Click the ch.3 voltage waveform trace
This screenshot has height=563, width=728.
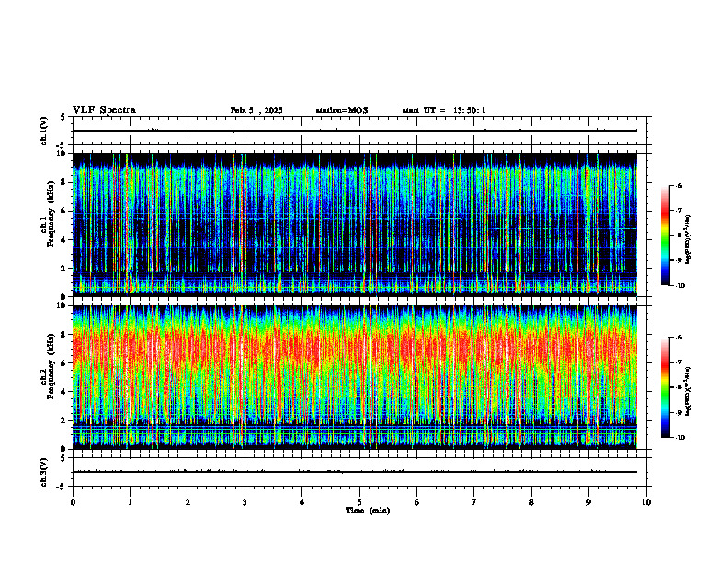coord(355,472)
